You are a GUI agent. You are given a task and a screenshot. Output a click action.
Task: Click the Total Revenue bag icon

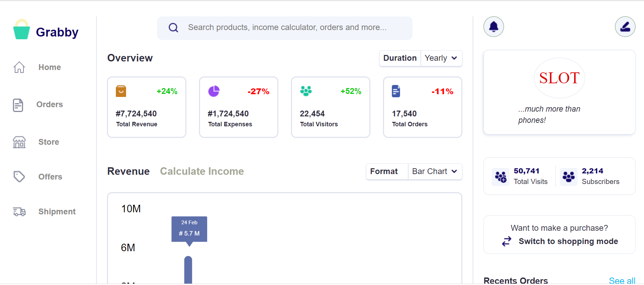click(121, 91)
